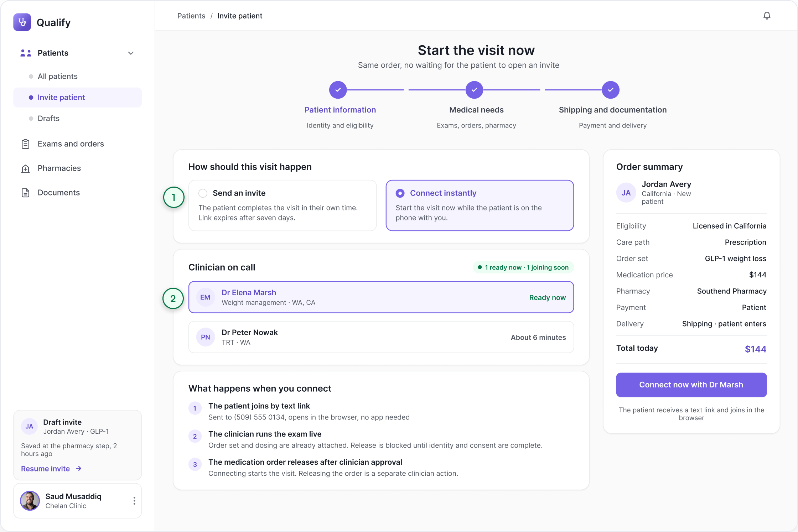Click the Draft invite card title
Screen dimensions: 798x532
point(62,422)
